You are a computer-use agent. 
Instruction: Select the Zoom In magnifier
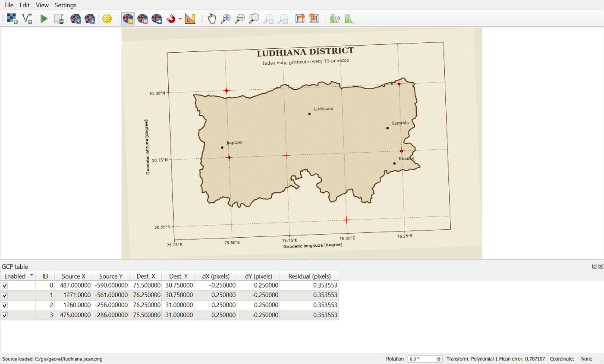click(x=226, y=19)
